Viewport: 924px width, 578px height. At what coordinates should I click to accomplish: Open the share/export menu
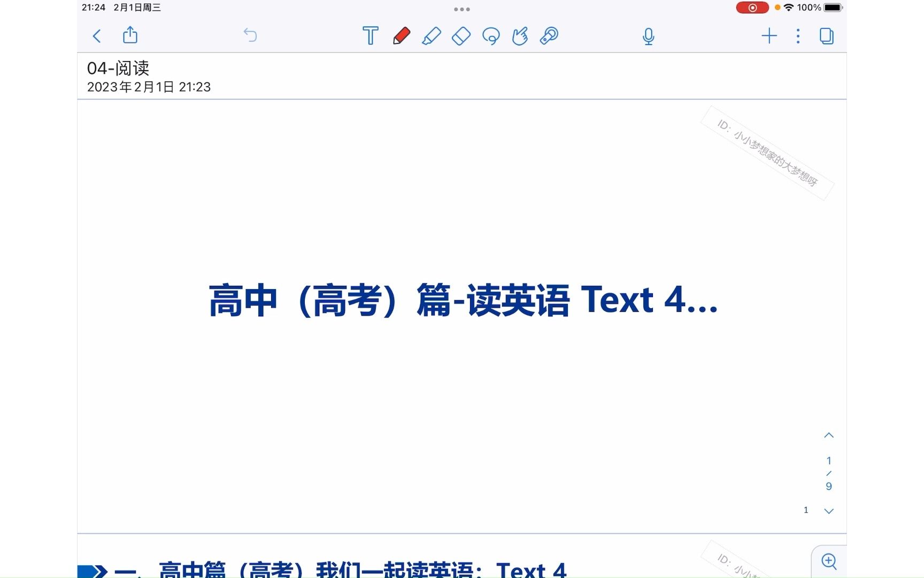coord(130,35)
